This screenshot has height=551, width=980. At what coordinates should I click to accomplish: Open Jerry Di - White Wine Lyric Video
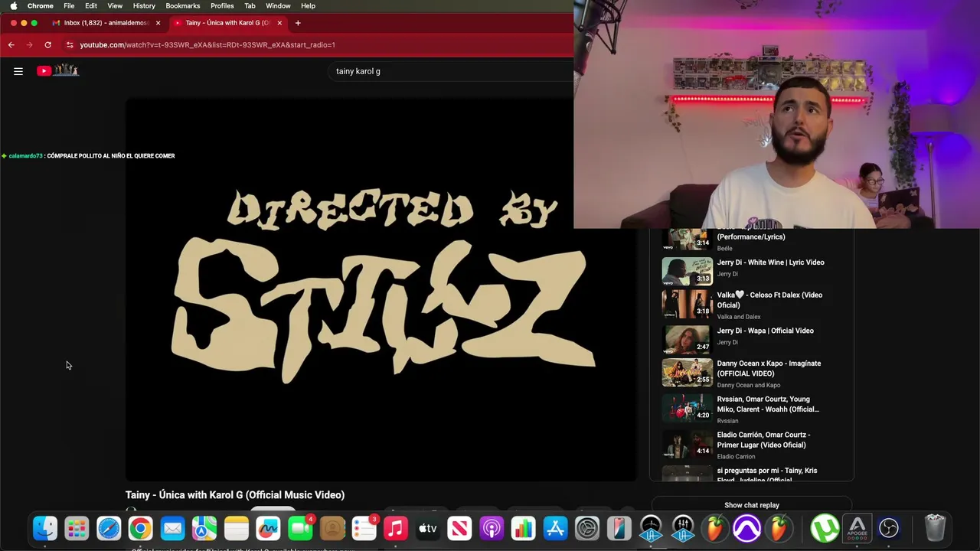tap(770, 262)
